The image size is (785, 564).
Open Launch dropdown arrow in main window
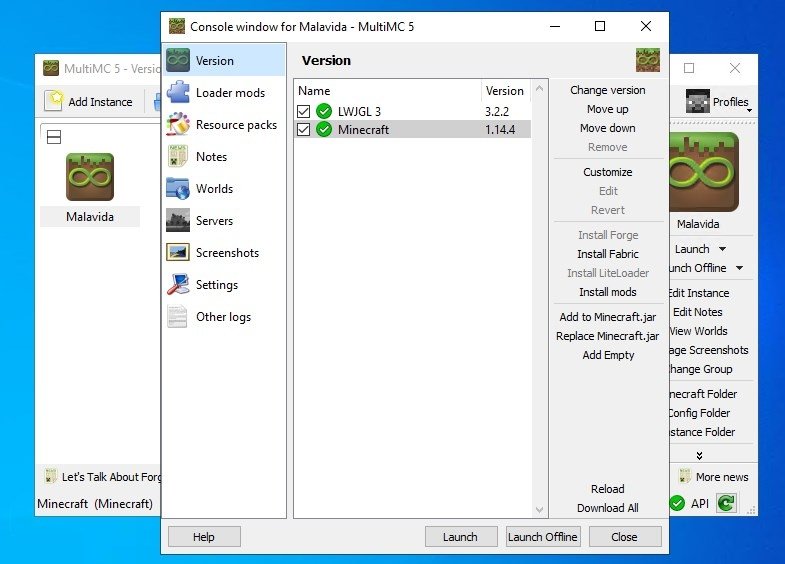[722, 249]
